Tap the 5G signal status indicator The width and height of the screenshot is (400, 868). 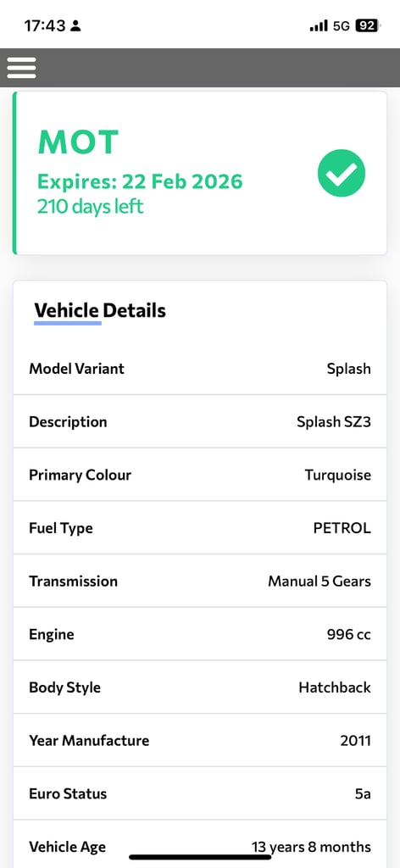tap(342, 26)
